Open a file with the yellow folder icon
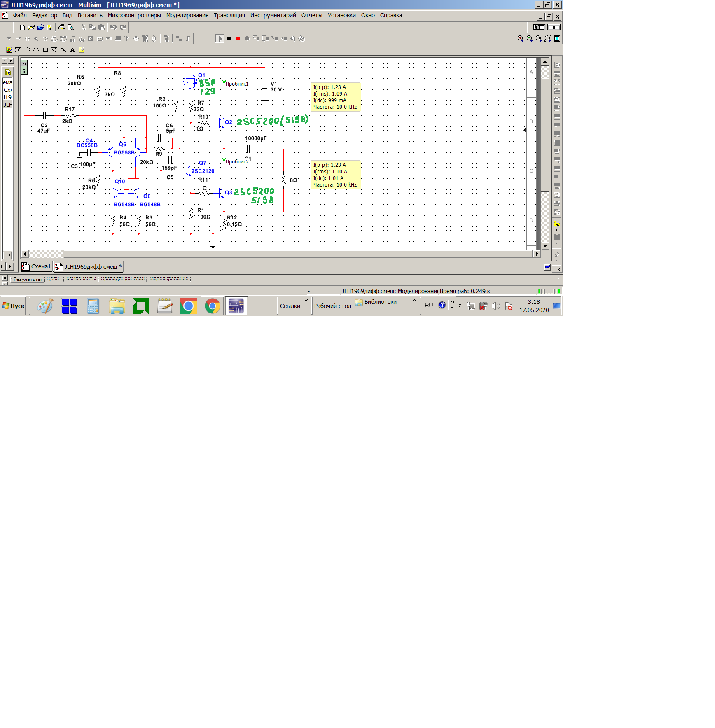This screenshot has width=715, height=728. 31,28
